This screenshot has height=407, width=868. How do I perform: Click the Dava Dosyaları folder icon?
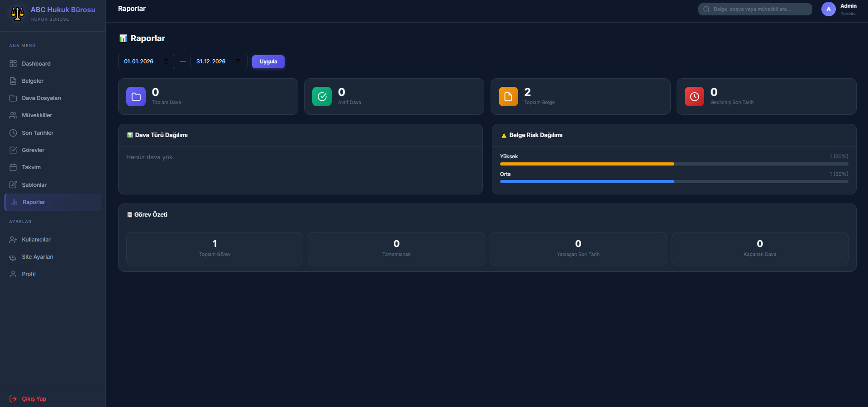point(13,98)
